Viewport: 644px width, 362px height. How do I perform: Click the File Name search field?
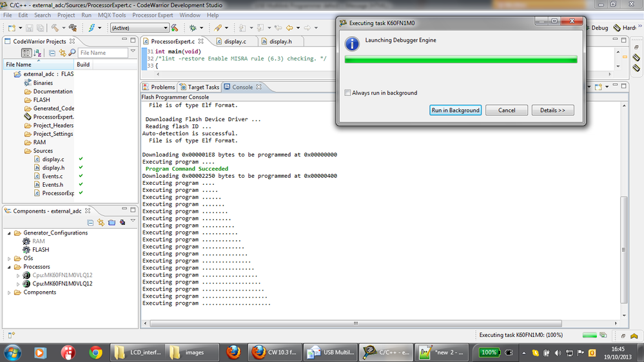pyautogui.click(x=102, y=53)
